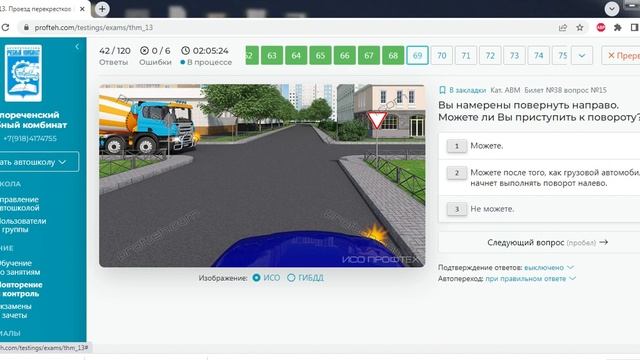This screenshot has width=640, height=360.
Task: Select the ИСО image option
Action: pyautogui.click(x=266, y=278)
